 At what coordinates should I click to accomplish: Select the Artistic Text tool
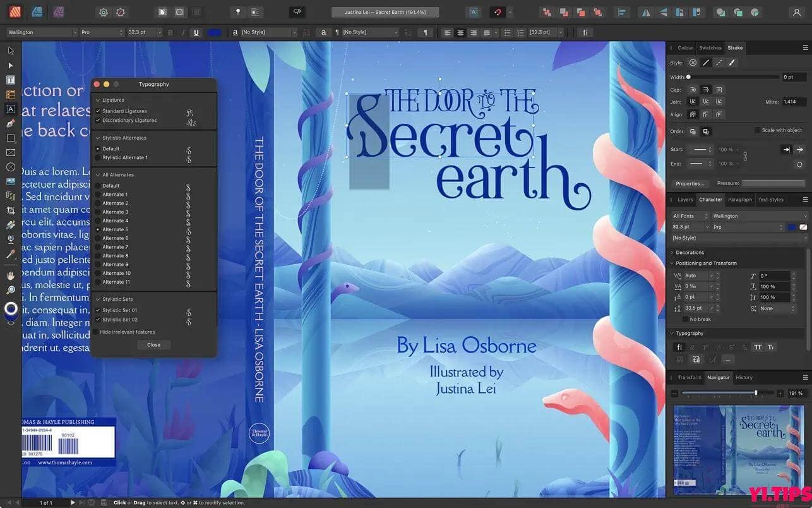[11, 109]
